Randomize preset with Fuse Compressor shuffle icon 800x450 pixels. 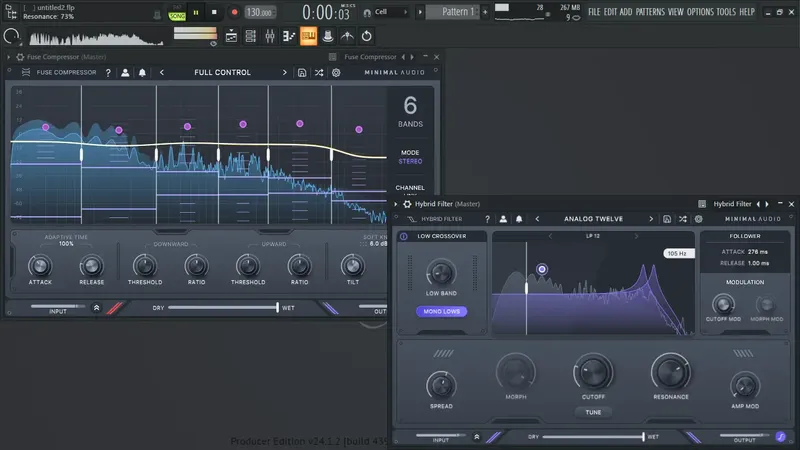click(318, 73)
